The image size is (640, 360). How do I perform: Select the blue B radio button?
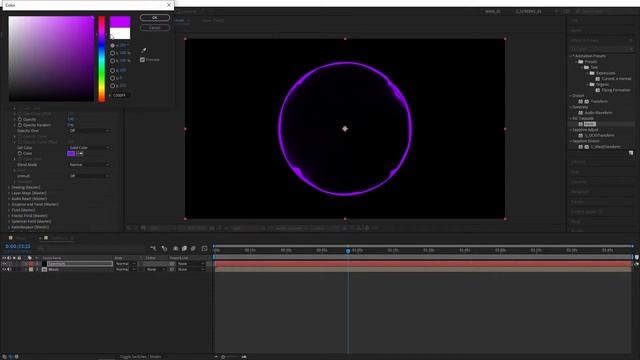pyautogui.click(x=112, y=86)
